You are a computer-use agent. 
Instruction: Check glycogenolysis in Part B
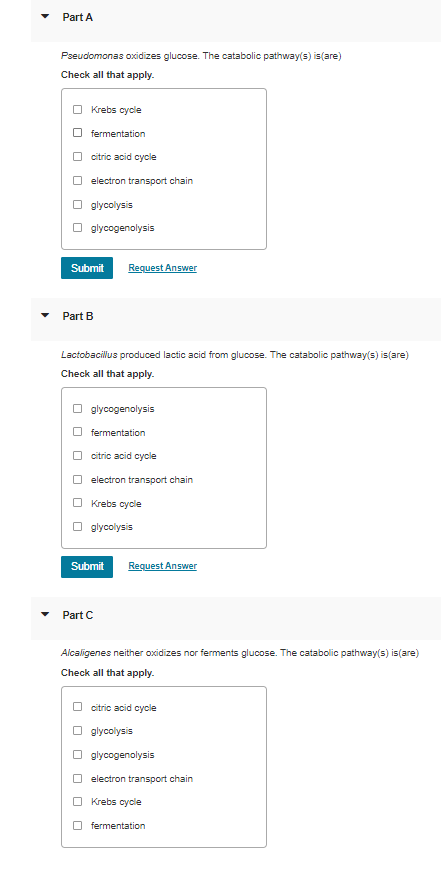pyautogui.click(x=78, y=408)
